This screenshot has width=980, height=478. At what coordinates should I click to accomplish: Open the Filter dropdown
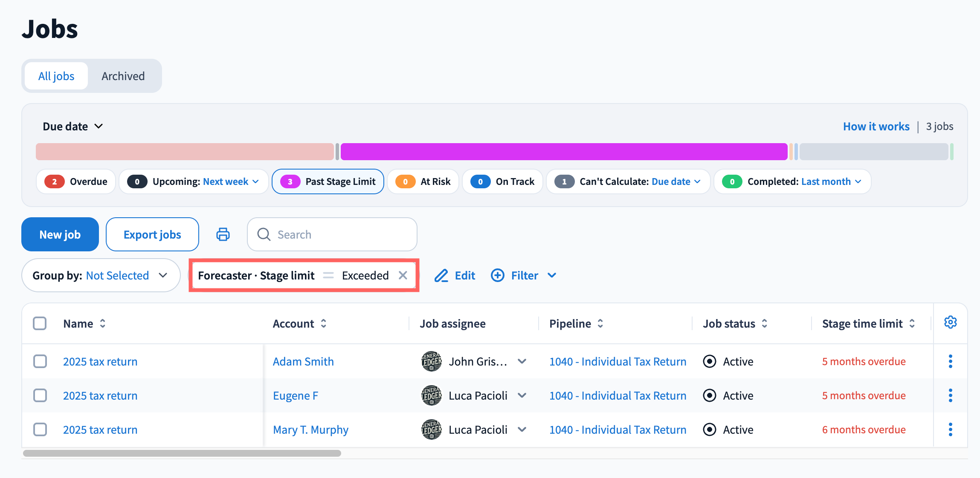[524, 276]
